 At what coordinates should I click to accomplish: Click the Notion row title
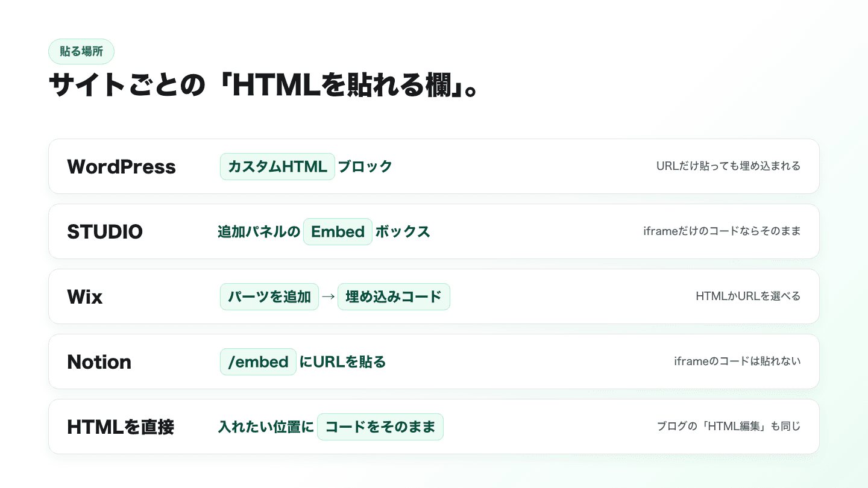pyautogui.click(x=99, y=361)
